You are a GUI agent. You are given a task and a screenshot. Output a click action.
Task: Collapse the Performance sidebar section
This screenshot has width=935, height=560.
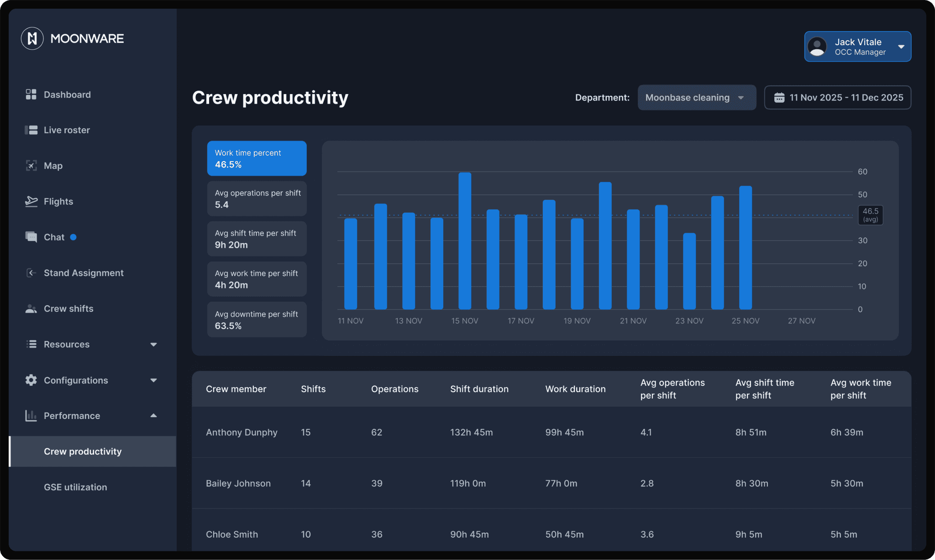tap(153, 416)
